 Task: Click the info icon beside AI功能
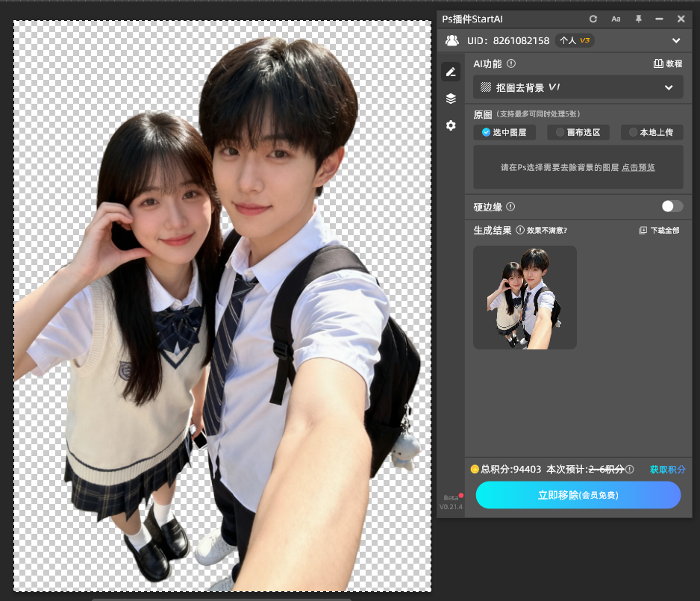click(511, 64)
